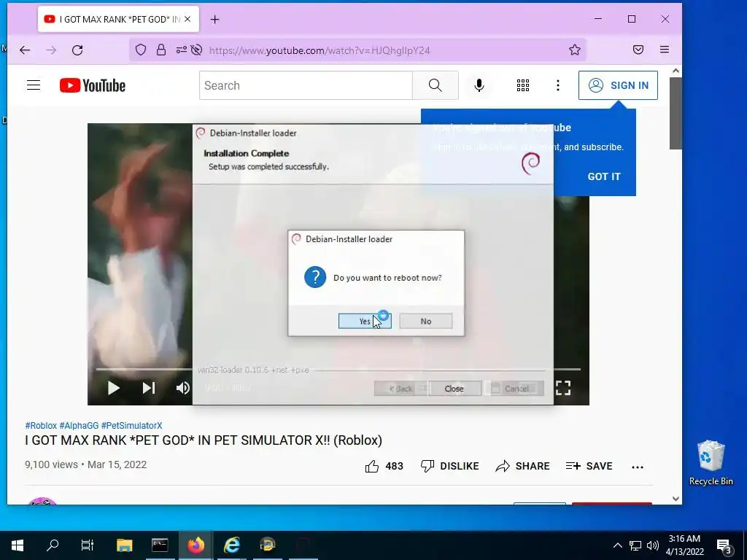Open the YouTube SIGN IN button
This screenshot has width=747, height=560.
point(618,85)
